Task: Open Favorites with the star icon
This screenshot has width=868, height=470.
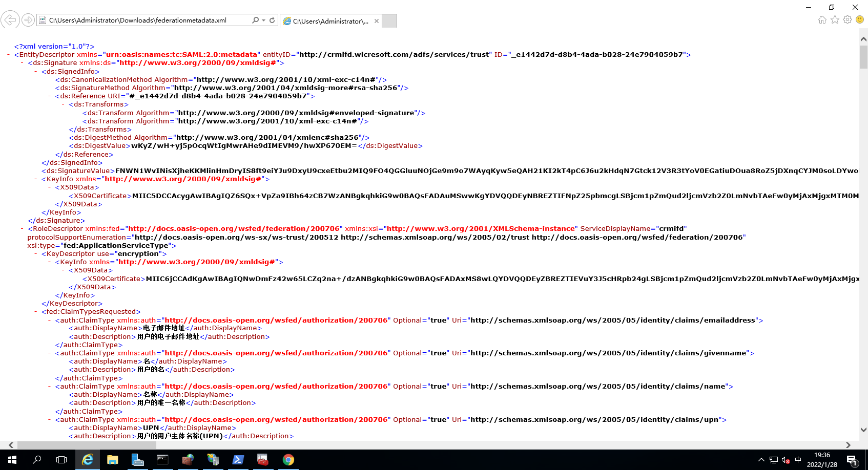Action: (x=835, y=19)
